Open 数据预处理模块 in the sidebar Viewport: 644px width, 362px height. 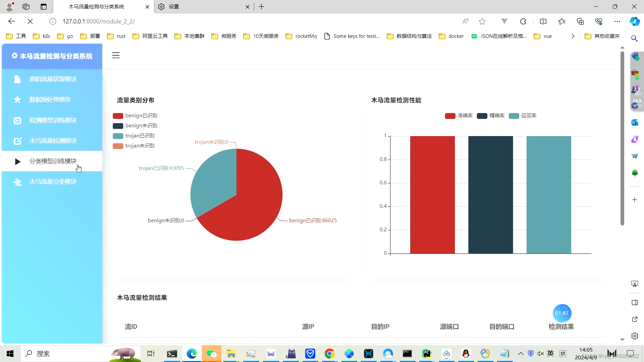point(52,100)
